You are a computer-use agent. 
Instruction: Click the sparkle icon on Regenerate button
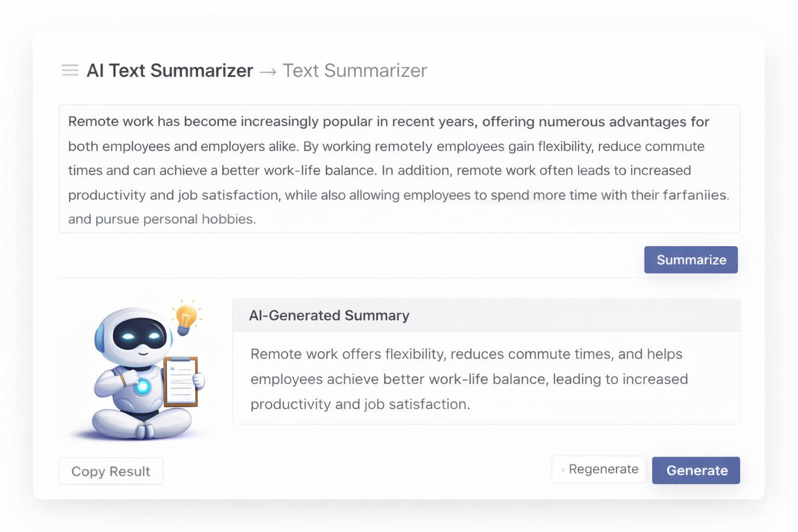tap(564, 469)
